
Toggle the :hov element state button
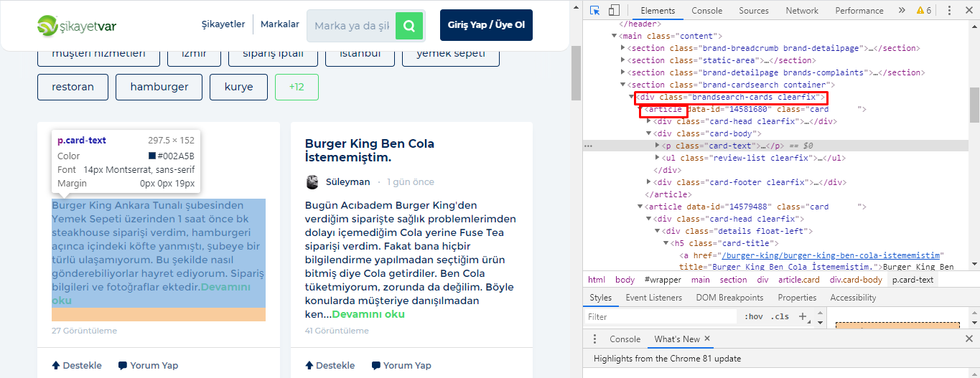pyautogui.click(x=754, y=316)
